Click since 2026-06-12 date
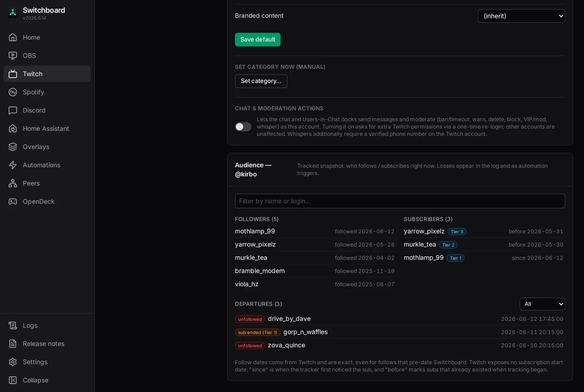Screen dimensions: 584x392 (537, 257)
